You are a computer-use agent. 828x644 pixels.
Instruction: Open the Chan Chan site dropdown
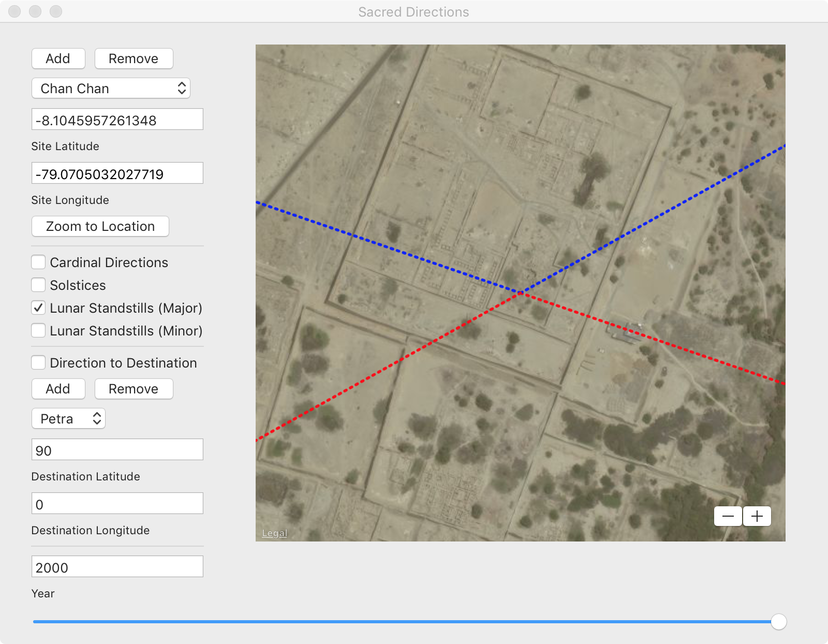pyautogui.click(x=111, y=89)
